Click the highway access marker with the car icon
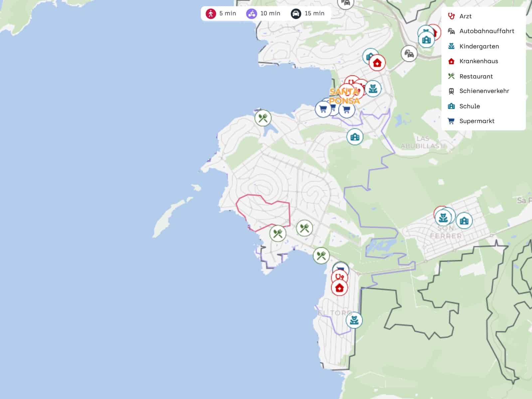The image size is (532, 399). [409, 54]
